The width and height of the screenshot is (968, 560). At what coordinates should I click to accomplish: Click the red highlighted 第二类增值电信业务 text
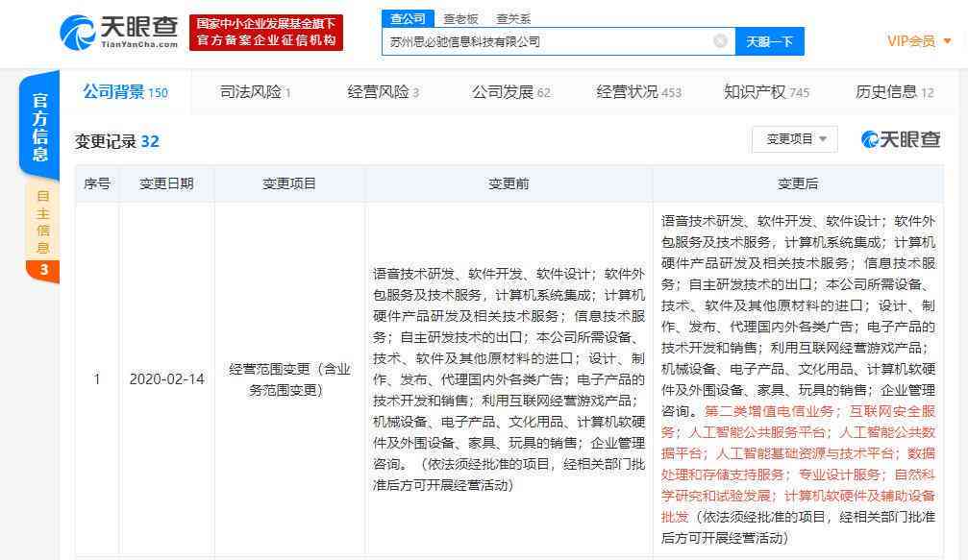[769, 411]
